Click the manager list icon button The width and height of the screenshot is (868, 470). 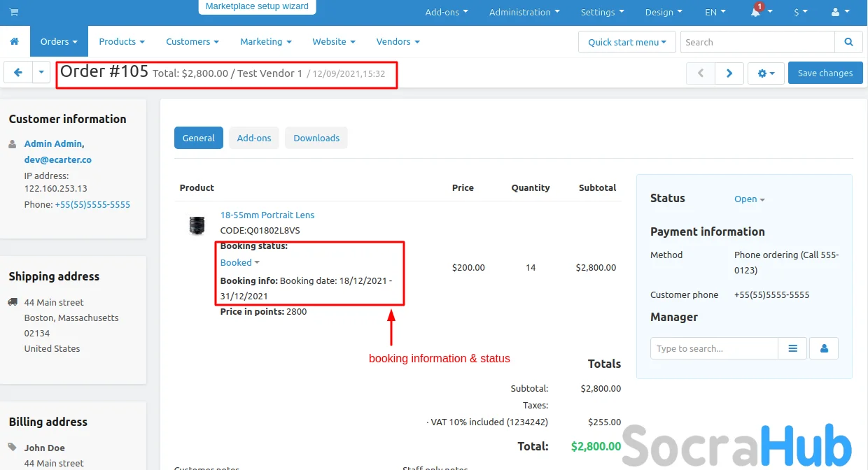793,348
